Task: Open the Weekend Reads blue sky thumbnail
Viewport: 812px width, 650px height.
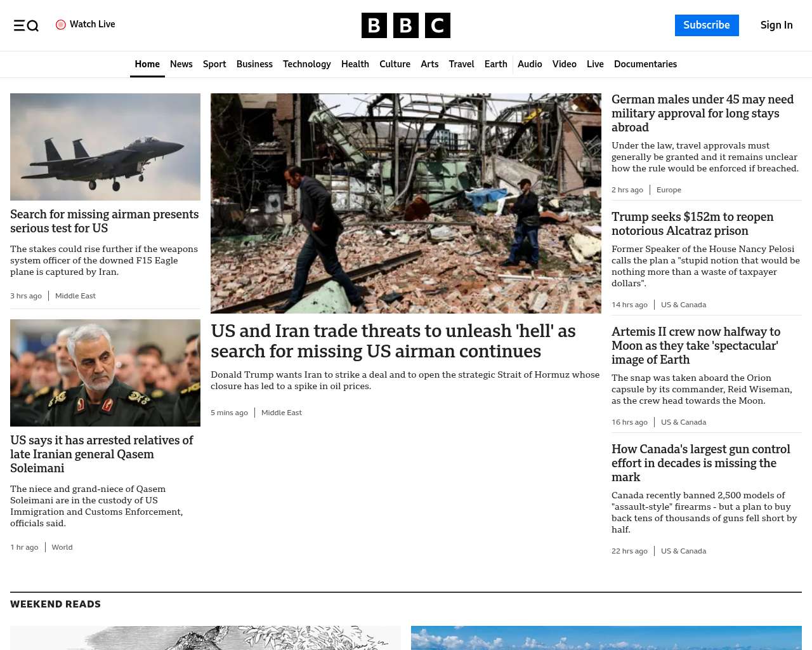Action: 606,638
